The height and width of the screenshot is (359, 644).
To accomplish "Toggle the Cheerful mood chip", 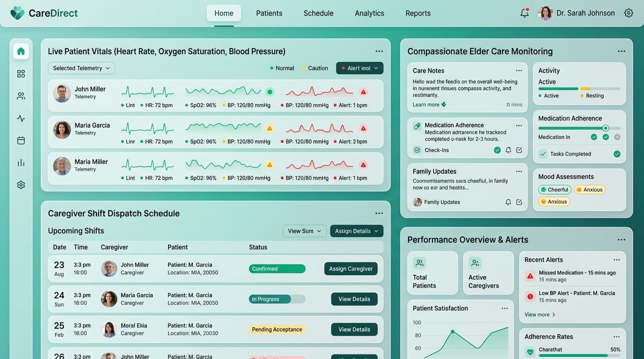I will tap(555, 190).
